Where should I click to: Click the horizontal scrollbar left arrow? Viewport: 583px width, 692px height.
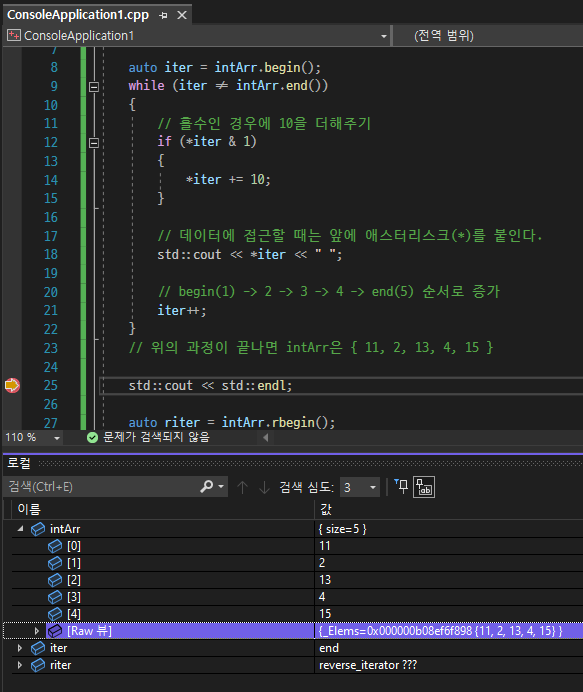click(x=266, y=437)
